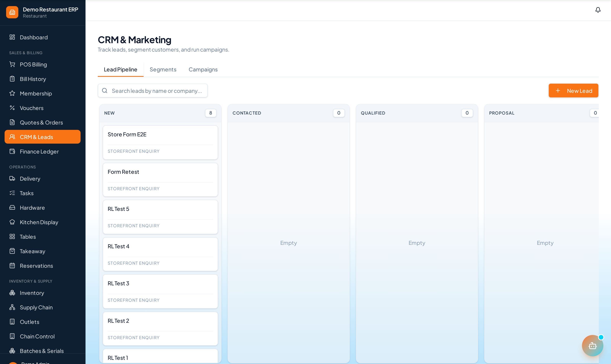Open the RL Test 5 lead card

(160, 217)
